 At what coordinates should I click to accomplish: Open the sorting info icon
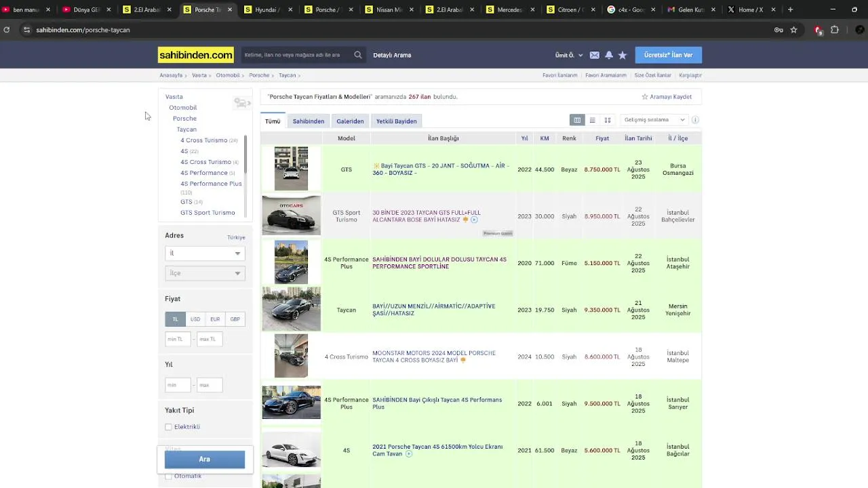tap(695, 120)
